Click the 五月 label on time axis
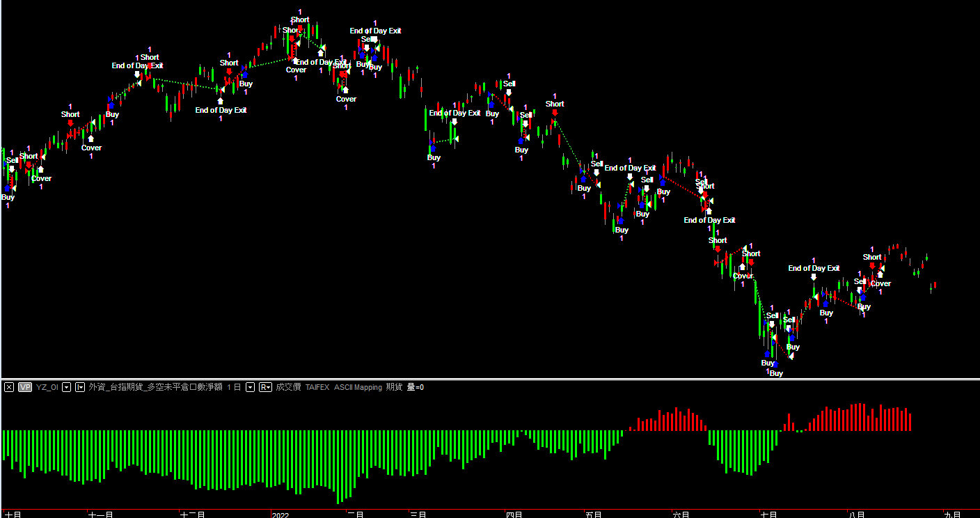The height and width of the screenshot is (518, 980). click(x=594, y=515)
